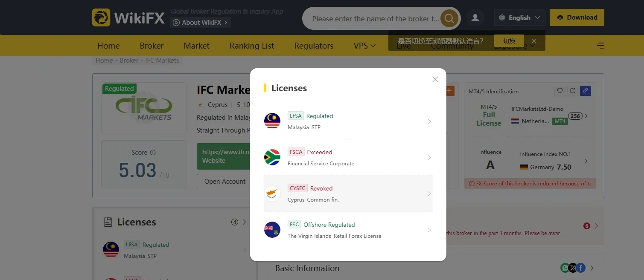Image resolution: width=644 pixels, height=280 pixels.
Task: Click the Malaysia flag icon in popup
Action: pyautogui.click(x=272, y=121)
